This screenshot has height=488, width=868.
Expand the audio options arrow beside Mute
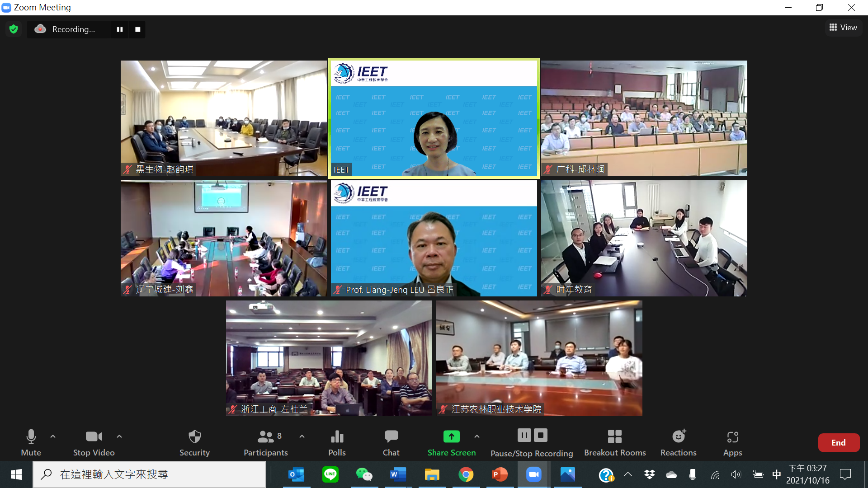coord(53,436)
